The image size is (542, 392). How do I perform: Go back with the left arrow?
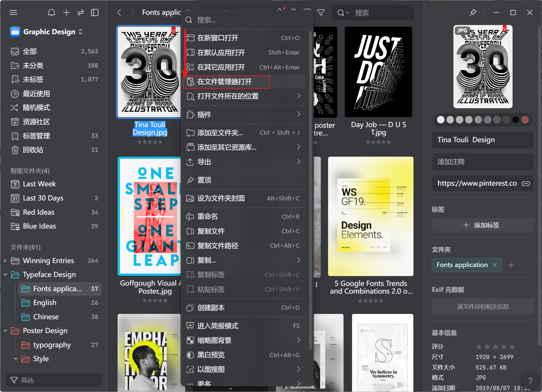click(x=119, y=13)
